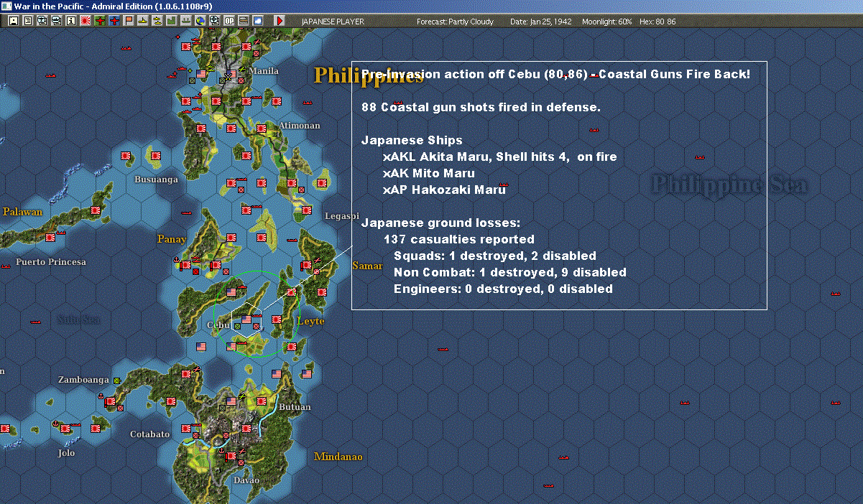Click 'xAKL Akita Maru' report line
This screenshot has width=863, height=504.
[x=499, y=157]
